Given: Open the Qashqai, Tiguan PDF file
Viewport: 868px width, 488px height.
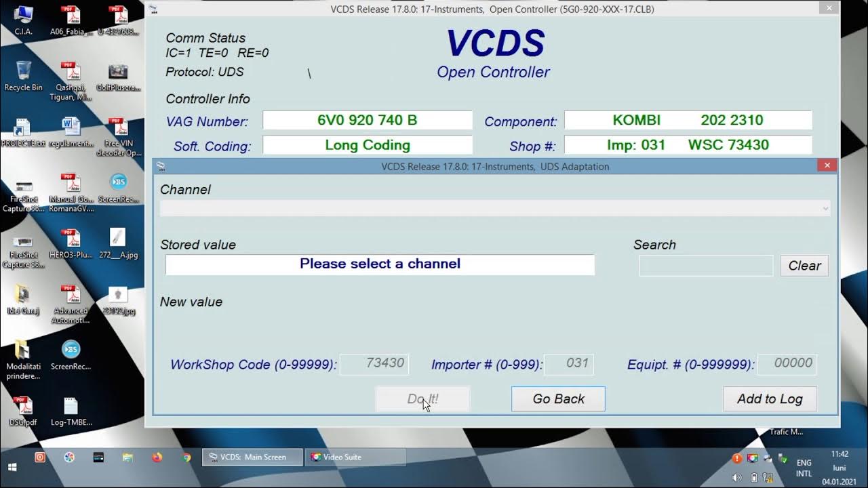Looking at the screenshot, I should [x=71, y=81].
